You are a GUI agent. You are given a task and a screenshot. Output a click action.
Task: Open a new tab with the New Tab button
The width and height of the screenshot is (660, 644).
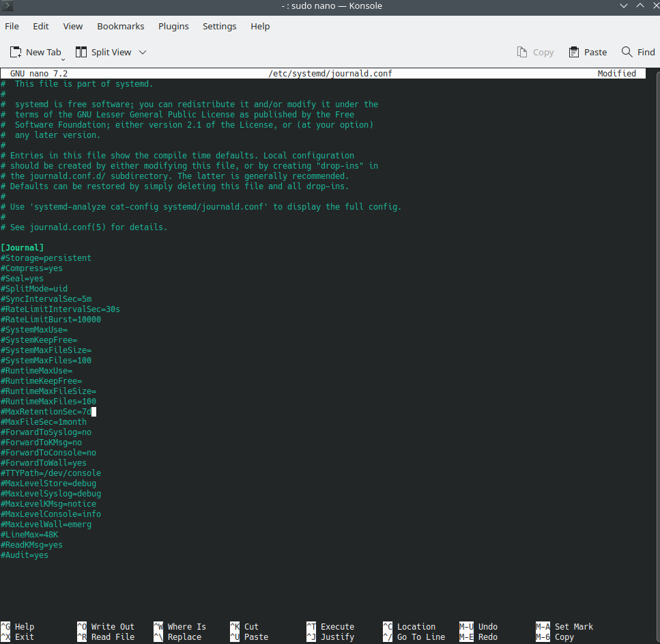pyautogui.click(x=35, y=52)
